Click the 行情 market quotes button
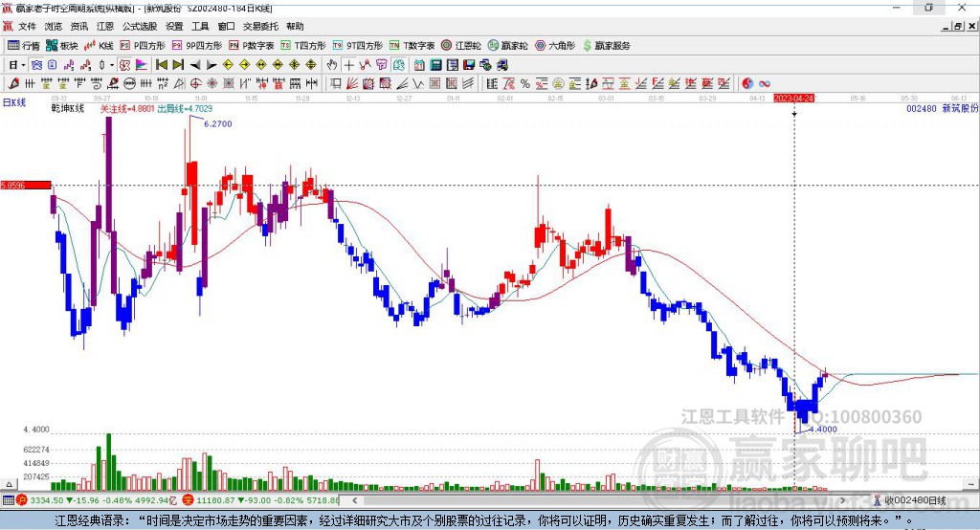Viewport: 980px width, 530px height. pos(24,46)
